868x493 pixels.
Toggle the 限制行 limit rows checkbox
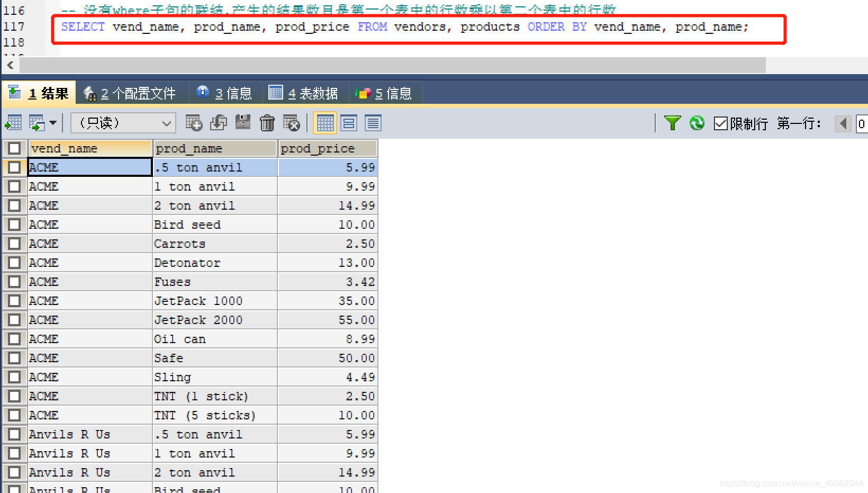[721, 123]
